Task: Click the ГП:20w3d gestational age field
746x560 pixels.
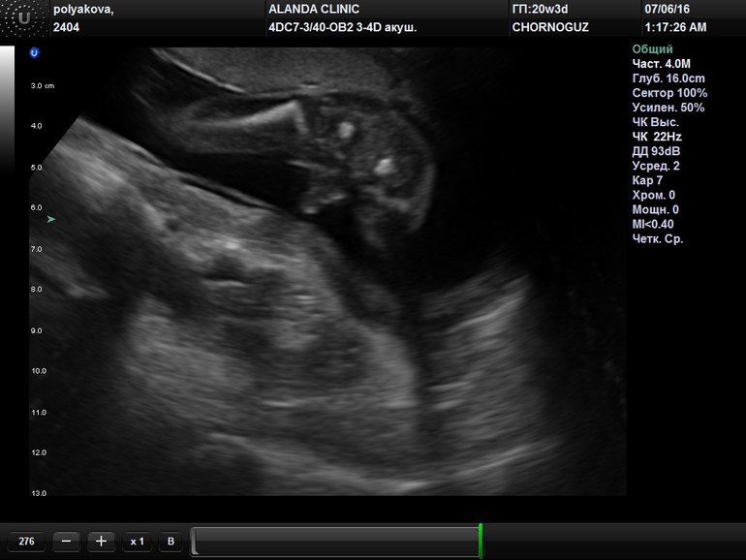Action: (x=541, y=9)
